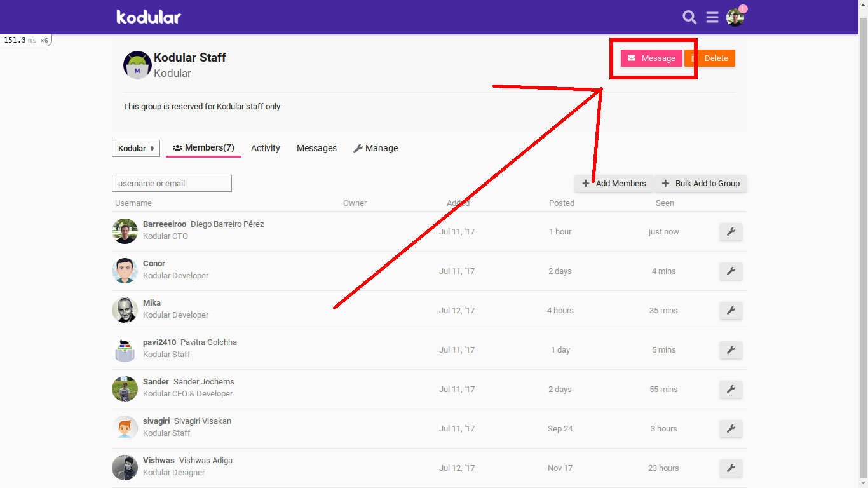
Task: Click Mika's profile avatar
Action: tap(125, 310)
